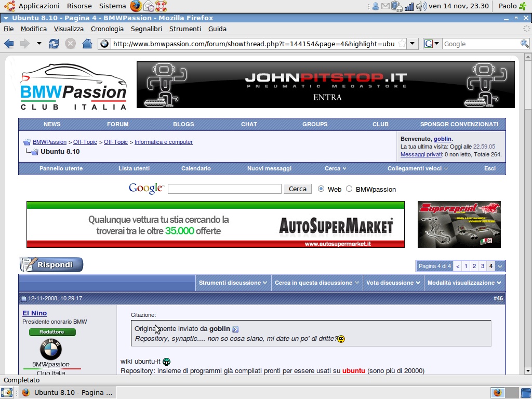This screenshot has height=399, width=532.
Task: Click the bookmark star in the address bar
Action: [402, 44]
